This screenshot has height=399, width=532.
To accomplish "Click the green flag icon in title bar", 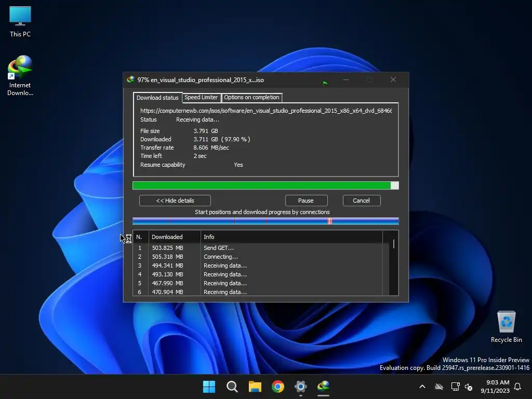I will [325, 83].
